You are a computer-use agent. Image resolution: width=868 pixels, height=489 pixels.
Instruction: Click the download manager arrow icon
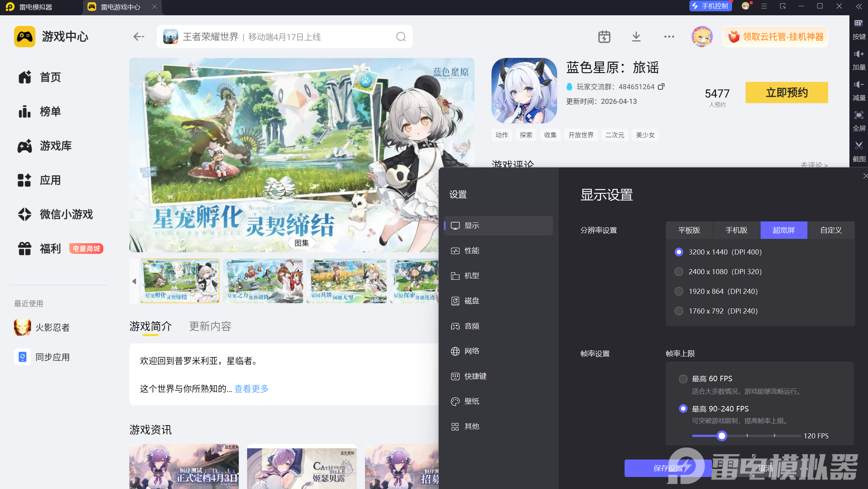click(636, 37)
